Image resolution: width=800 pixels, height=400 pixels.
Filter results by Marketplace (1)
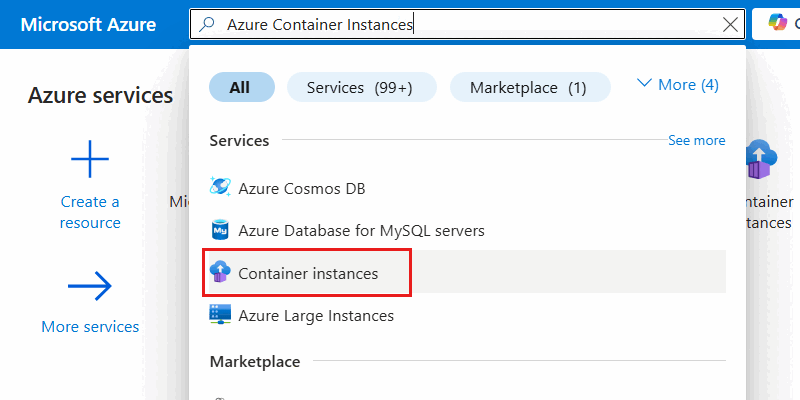pos(528,87)
